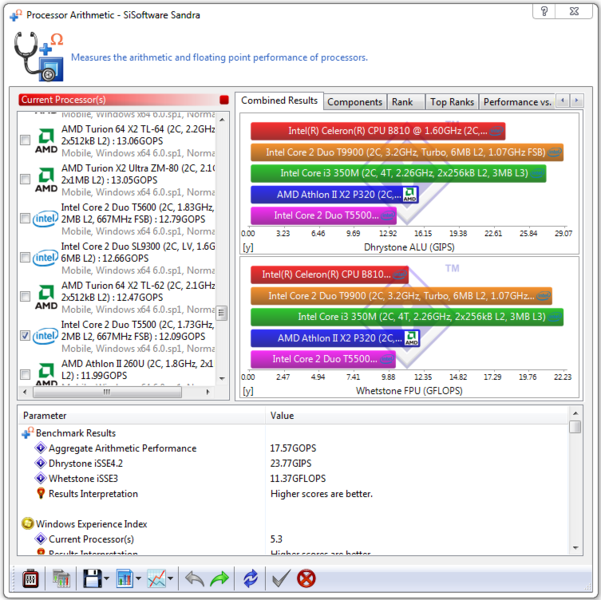601x600 pixels.
Task: Select the Aggregate Arithmetic Performance row
Action: [x=293, y=448]
